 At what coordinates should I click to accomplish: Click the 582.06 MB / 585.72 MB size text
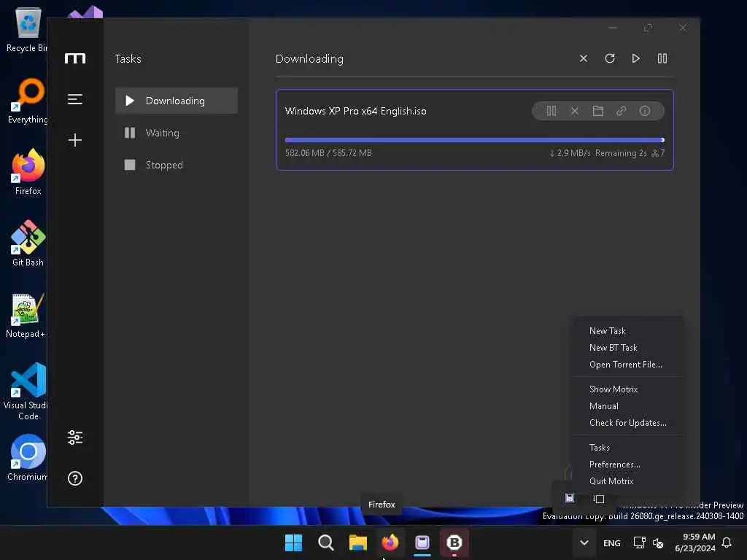click(x=328, y=153)
